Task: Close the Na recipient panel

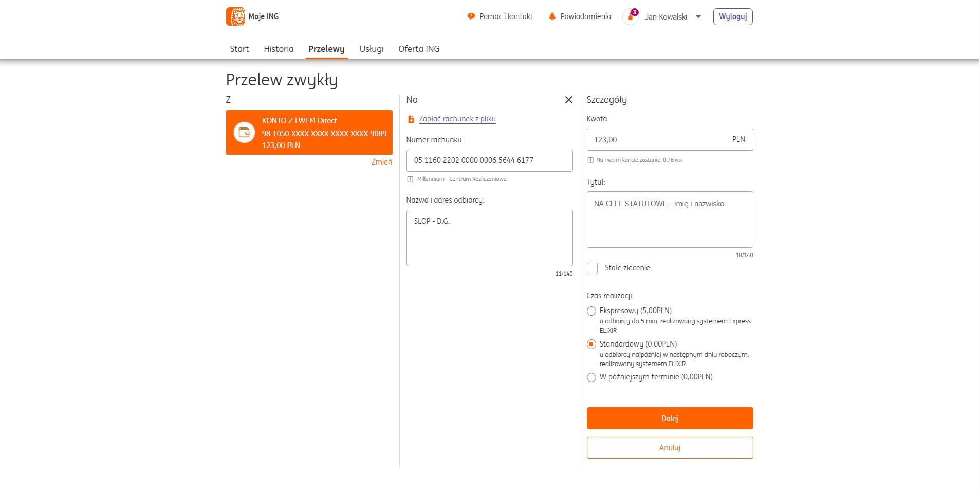Action: click(x=568, y=100)
